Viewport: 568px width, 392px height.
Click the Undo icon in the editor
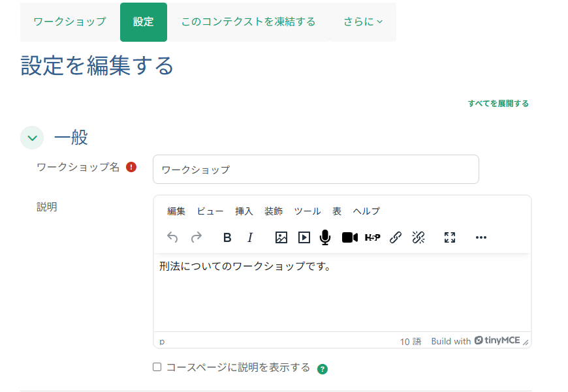pos(172,237)
